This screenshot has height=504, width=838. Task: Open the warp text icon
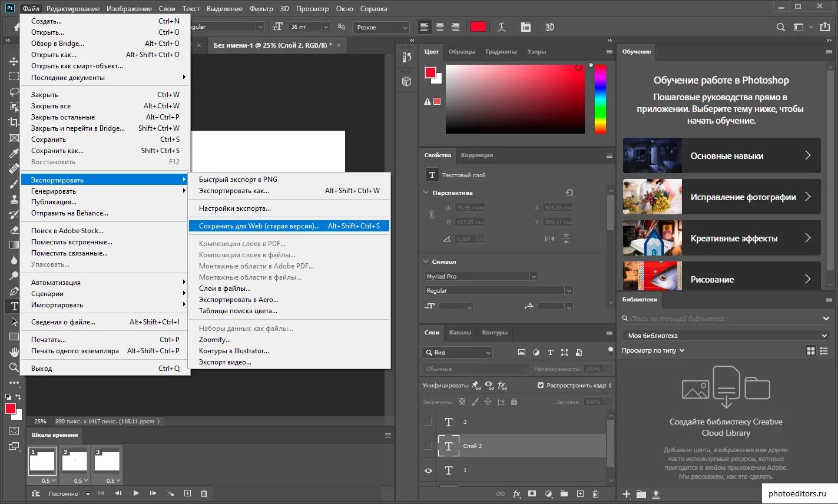501,27
